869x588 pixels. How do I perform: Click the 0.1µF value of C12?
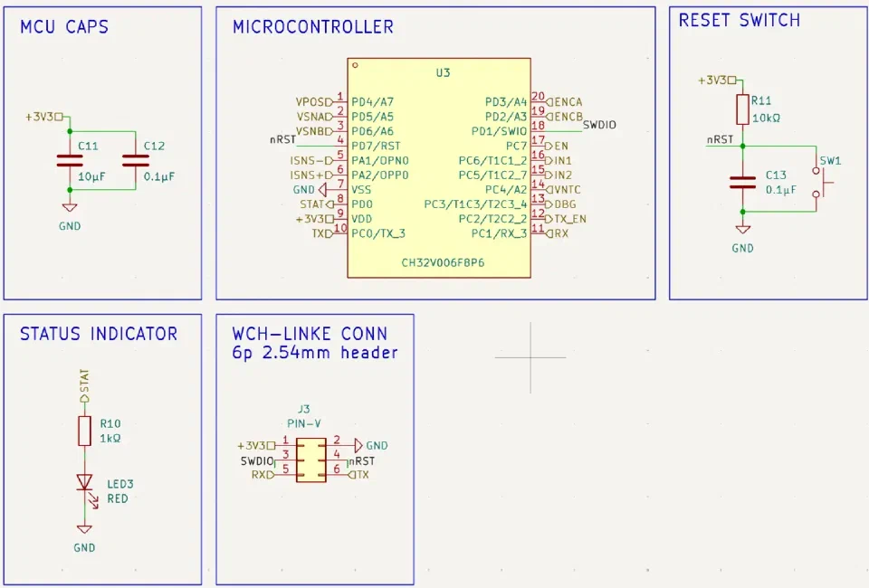tap(159, 176)
